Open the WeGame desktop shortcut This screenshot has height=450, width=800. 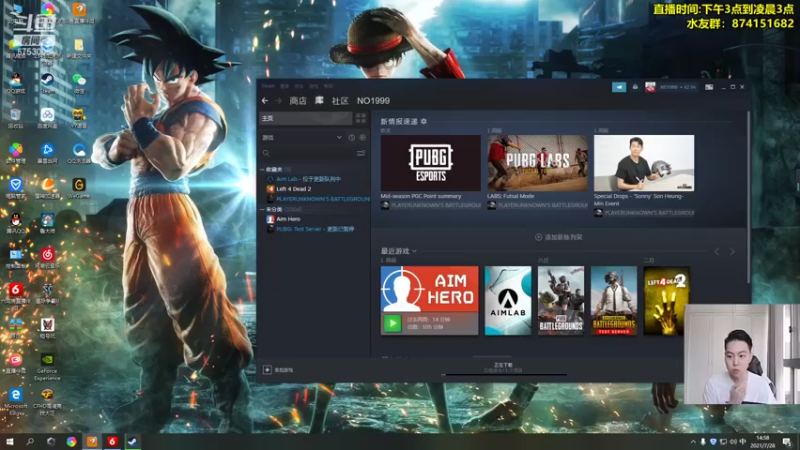[79, 188]
